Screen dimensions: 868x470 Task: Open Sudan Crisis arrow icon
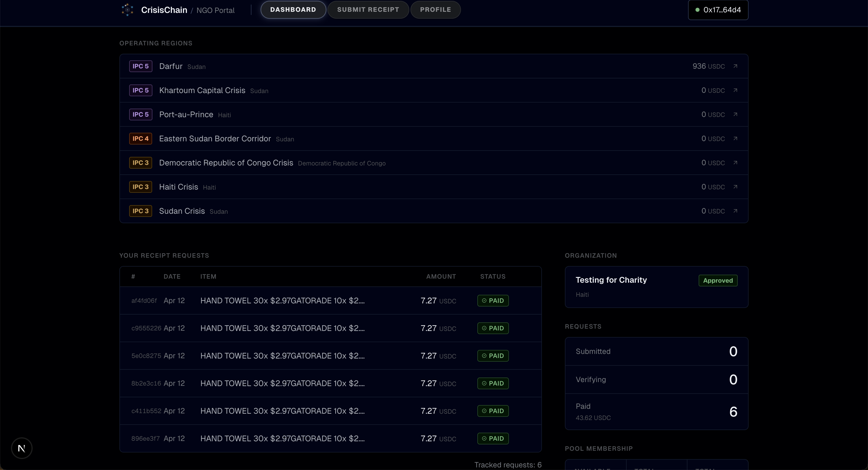tap(735, 211)
